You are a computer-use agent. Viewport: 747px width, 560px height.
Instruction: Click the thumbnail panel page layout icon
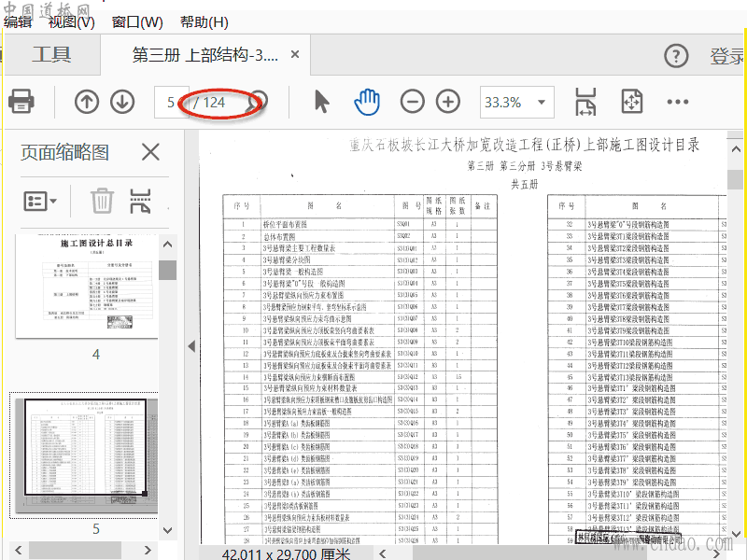click(140, 201)
